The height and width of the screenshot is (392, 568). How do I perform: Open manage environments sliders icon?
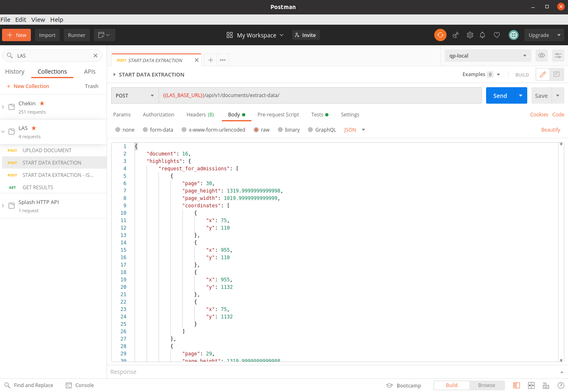pos(558,56)
